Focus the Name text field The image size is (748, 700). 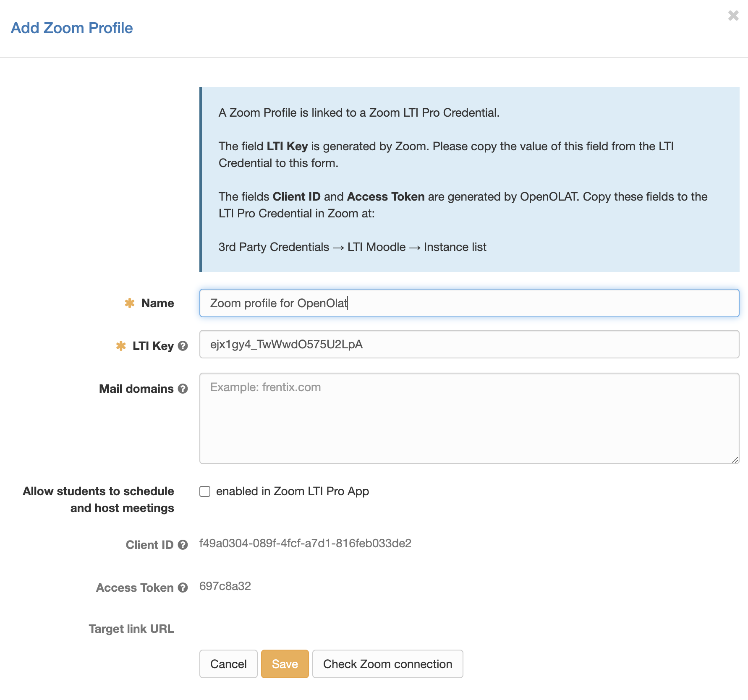click(x=468, y=303)
